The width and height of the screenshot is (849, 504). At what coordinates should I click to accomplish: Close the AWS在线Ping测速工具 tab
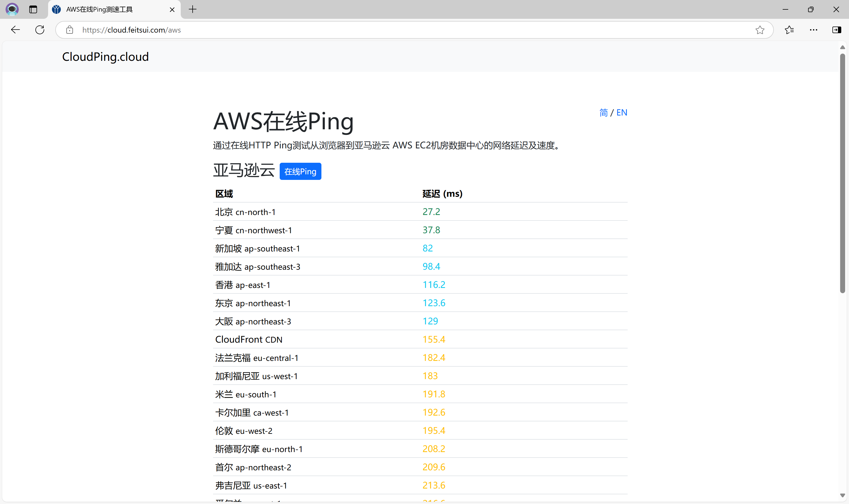pyautogui.click(x=172, y=9)
